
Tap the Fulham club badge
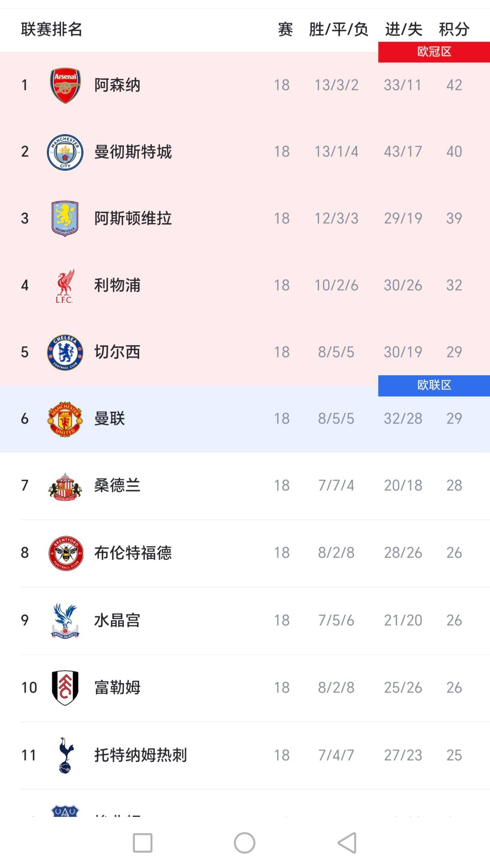(65, 688)
